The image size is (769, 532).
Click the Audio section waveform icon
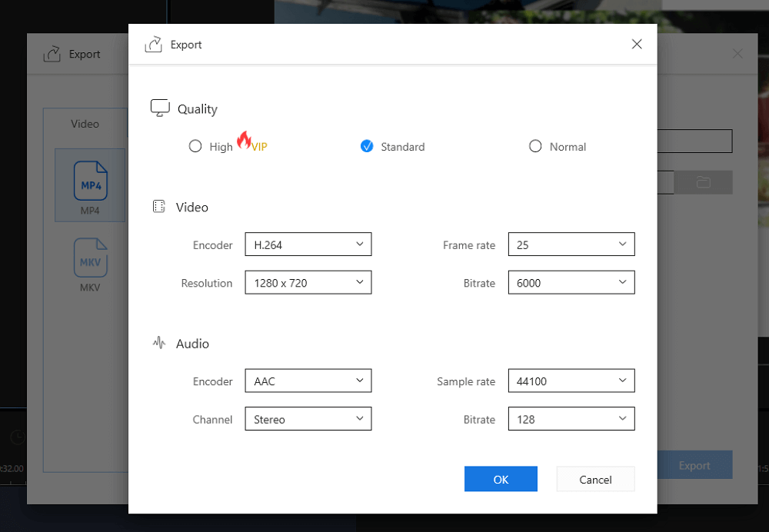click(159, 342)
